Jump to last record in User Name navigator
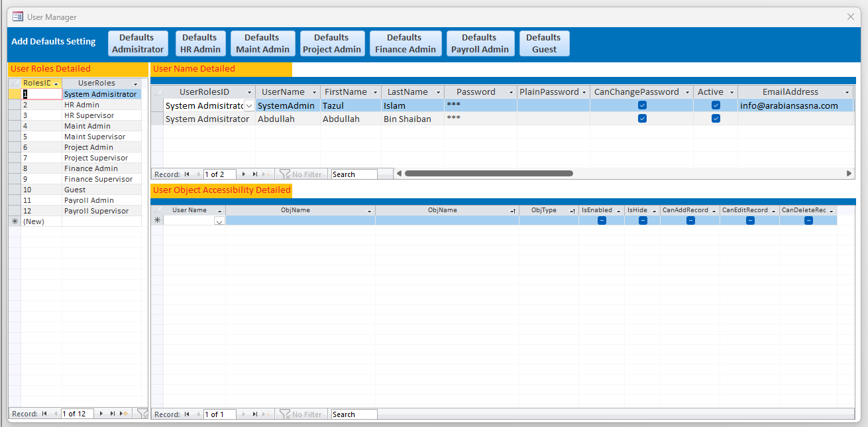Image resolution: width=868 pixels, height=427 pixels. [255, 174]
